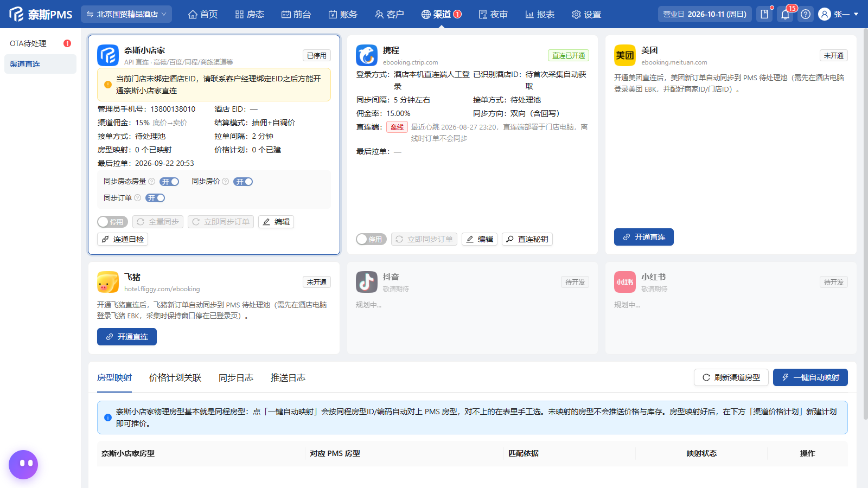Screen dimensions: 868x488
Task: Click 开通直连 button on 美团 card
Action: [x=644, y=237]
